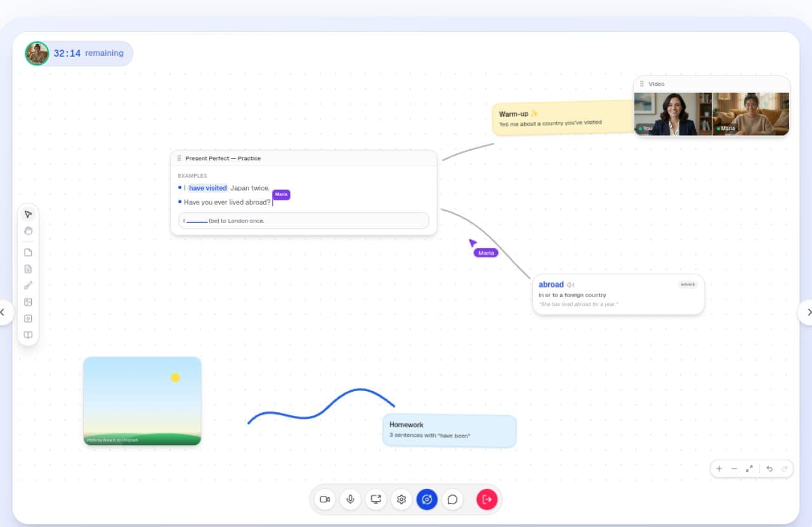
Task: Click the example She has lived abroad
Action: (x=579, y=305)
